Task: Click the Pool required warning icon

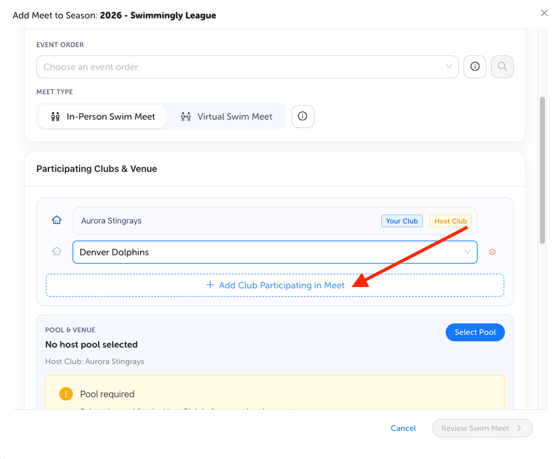Action: tap(66, 394)
